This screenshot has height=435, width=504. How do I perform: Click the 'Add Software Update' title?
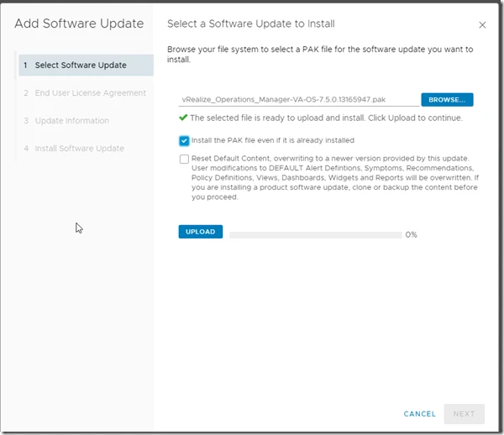79,24
